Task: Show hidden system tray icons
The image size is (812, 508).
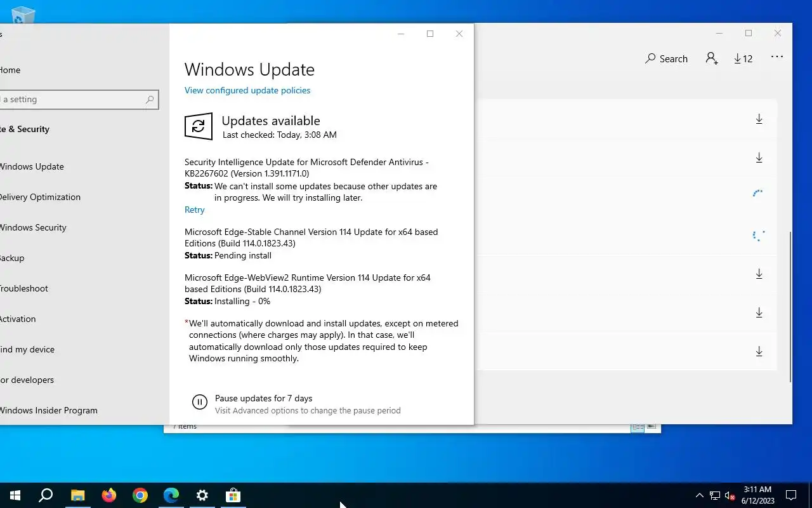Action: point(700,495)
